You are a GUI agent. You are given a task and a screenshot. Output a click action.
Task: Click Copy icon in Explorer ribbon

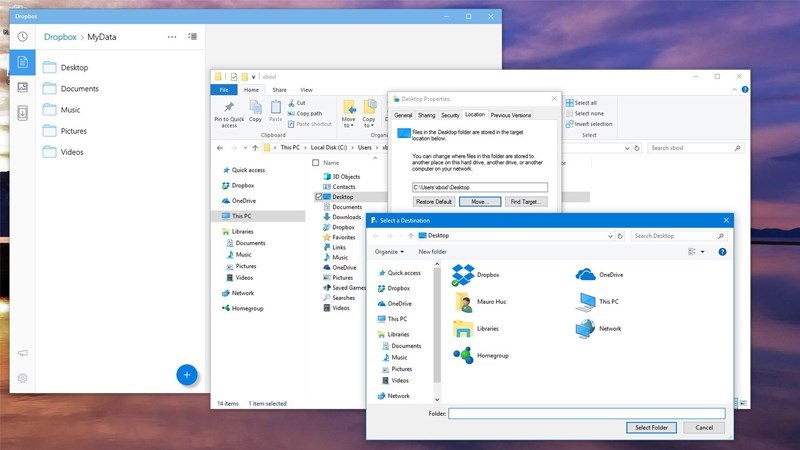coord(255,111)
